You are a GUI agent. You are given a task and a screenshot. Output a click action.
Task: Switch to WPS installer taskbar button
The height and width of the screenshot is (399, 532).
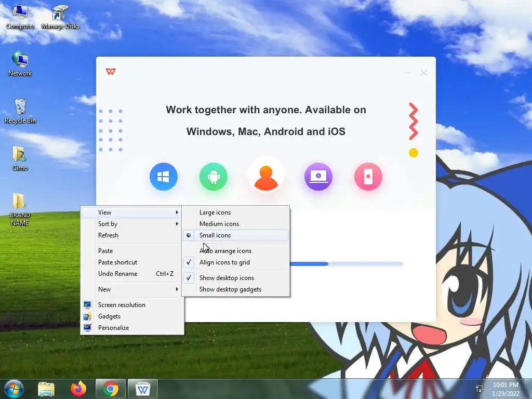coord(143,389)
